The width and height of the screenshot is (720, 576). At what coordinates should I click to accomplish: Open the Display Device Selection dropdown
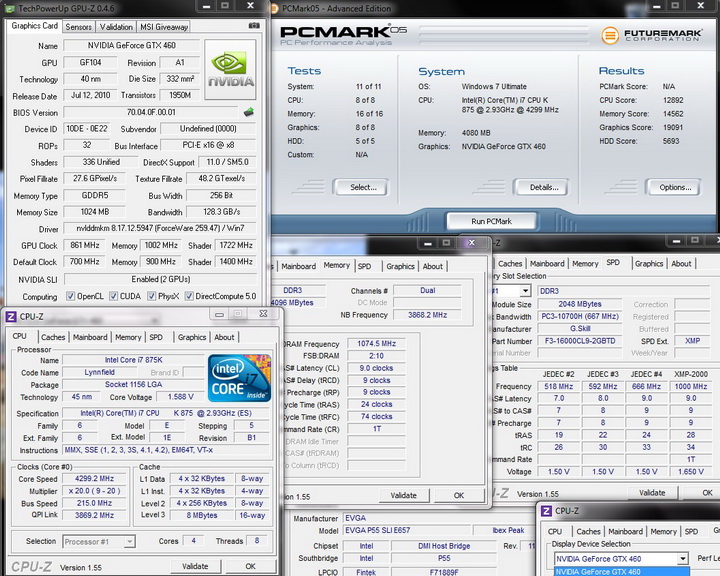[x=683, y=559]
